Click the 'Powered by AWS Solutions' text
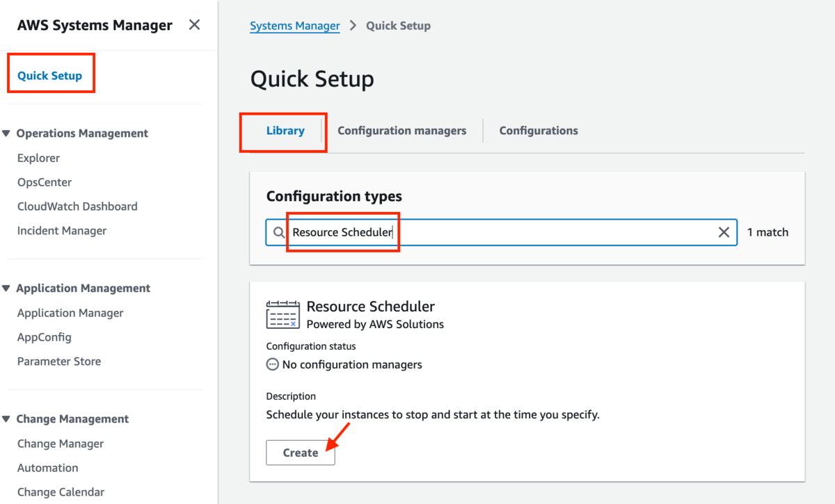Image resolution: width=835 pixels, height=504 pixels. tap(375, 324)
